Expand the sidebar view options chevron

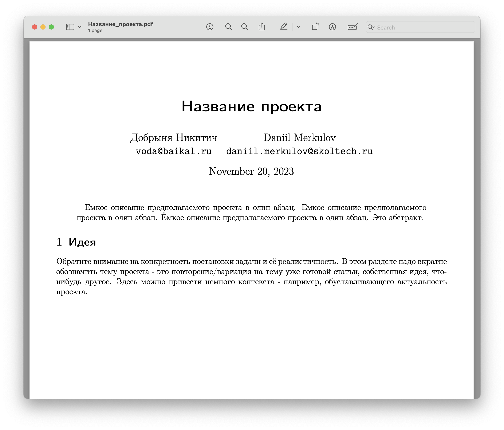coord(80,27)
